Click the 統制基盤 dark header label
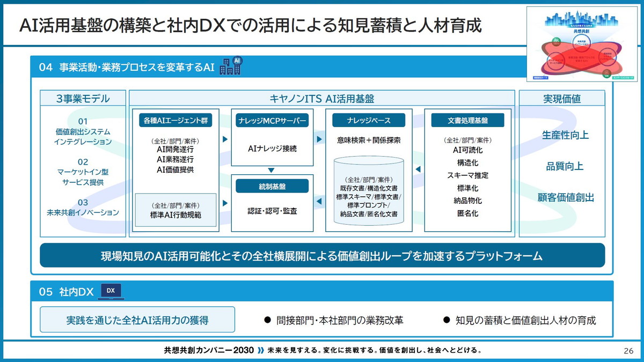 (x=273, y=186)
